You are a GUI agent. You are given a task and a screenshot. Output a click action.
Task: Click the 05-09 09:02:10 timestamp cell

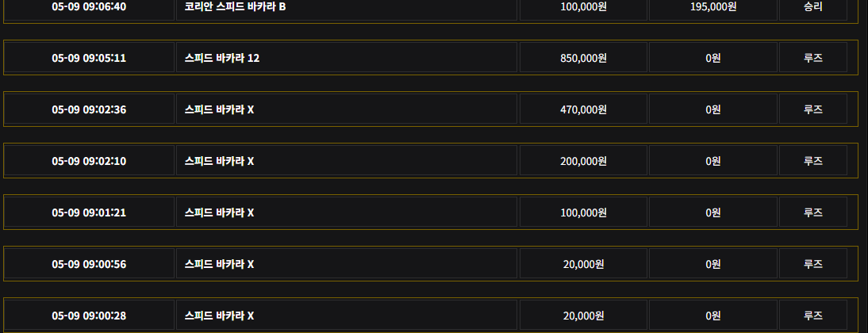[89, 160]
